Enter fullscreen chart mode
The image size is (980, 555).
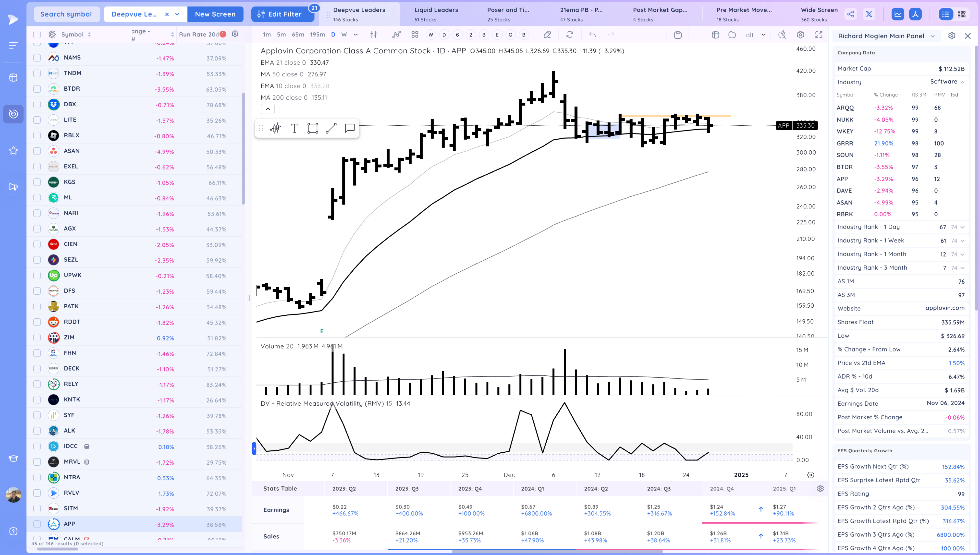click(818, 35)
